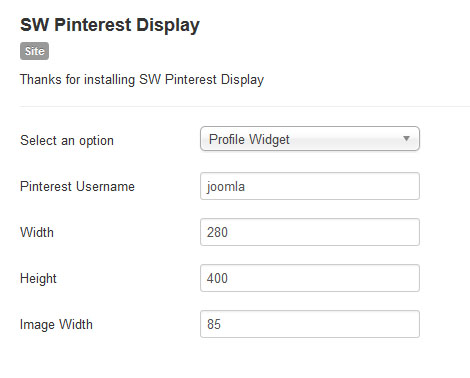The width and height of the screenshot is (470, 378).
Task: Focus the Pinterest Username input field
Action: click(x=310, y=186)
